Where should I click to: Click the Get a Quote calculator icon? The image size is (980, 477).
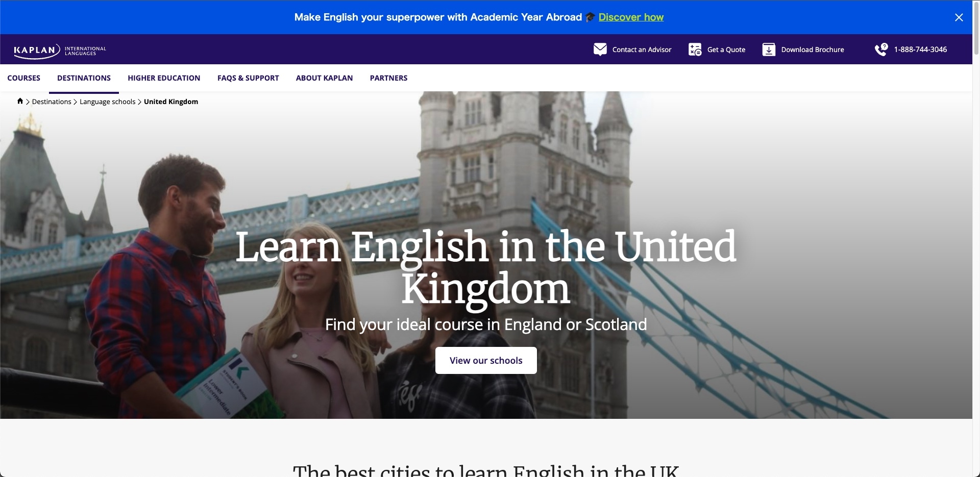point(695,49)
